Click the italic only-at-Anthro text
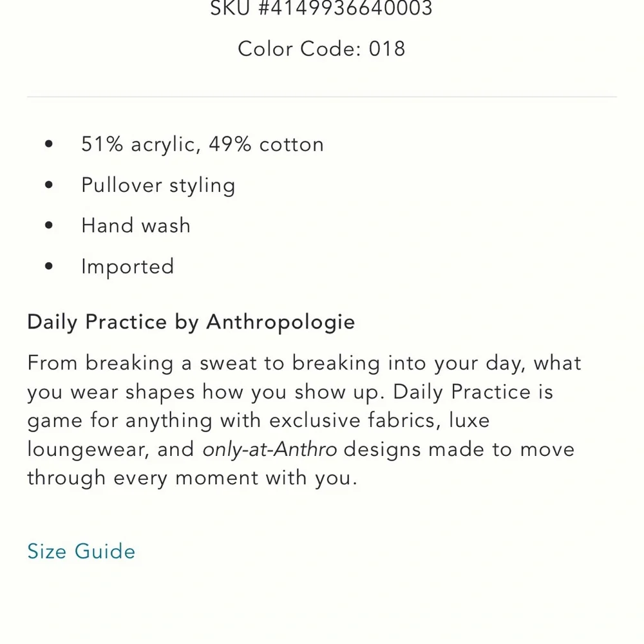 [270, 450]
